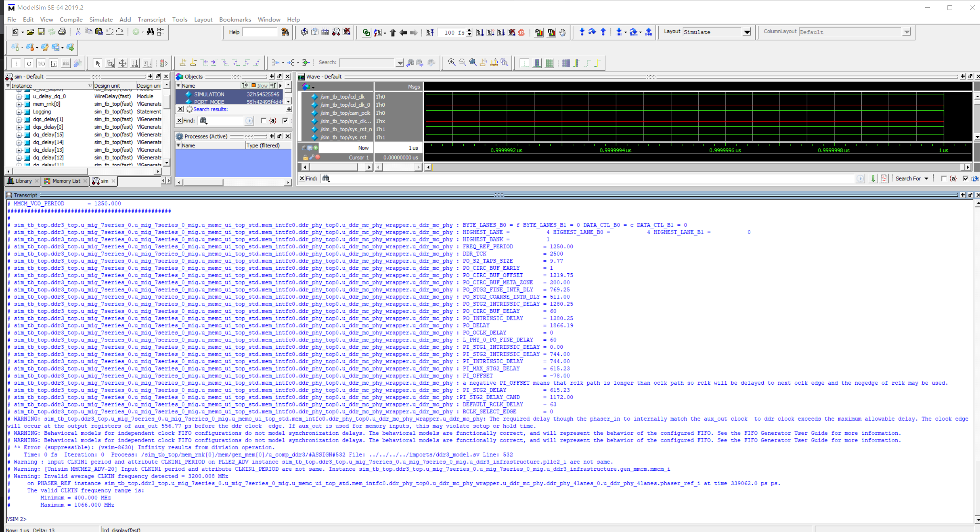980x532 pixels.
Task: Click the Run All icon
Action: [x=501, y=32]
